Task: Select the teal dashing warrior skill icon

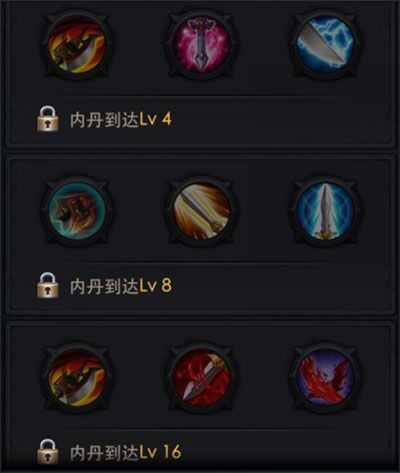Action: click(x=77, y=211)
